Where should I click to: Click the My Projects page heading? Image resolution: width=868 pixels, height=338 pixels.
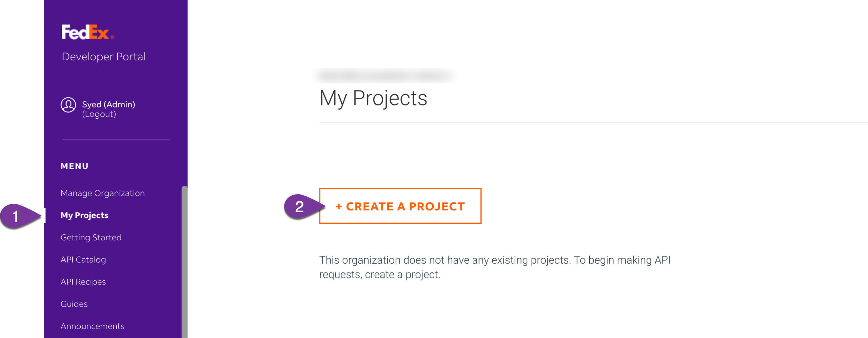coord(373,98)
